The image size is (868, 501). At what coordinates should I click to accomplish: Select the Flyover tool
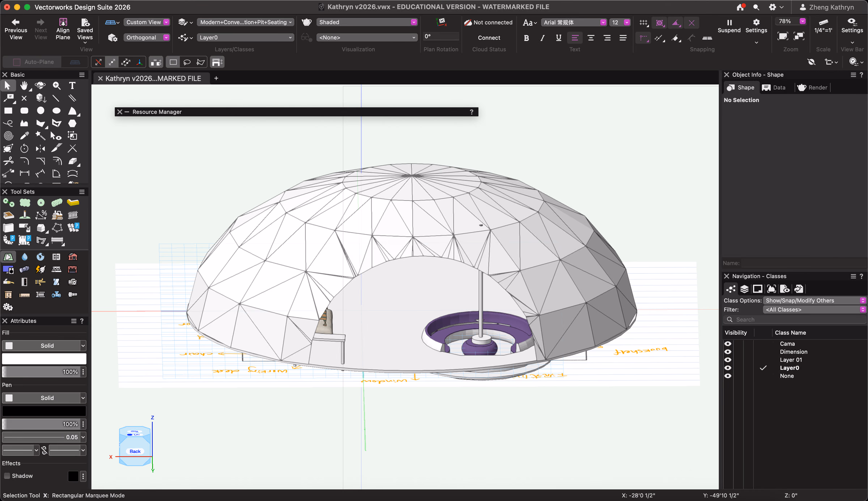[x=40, y=85]
